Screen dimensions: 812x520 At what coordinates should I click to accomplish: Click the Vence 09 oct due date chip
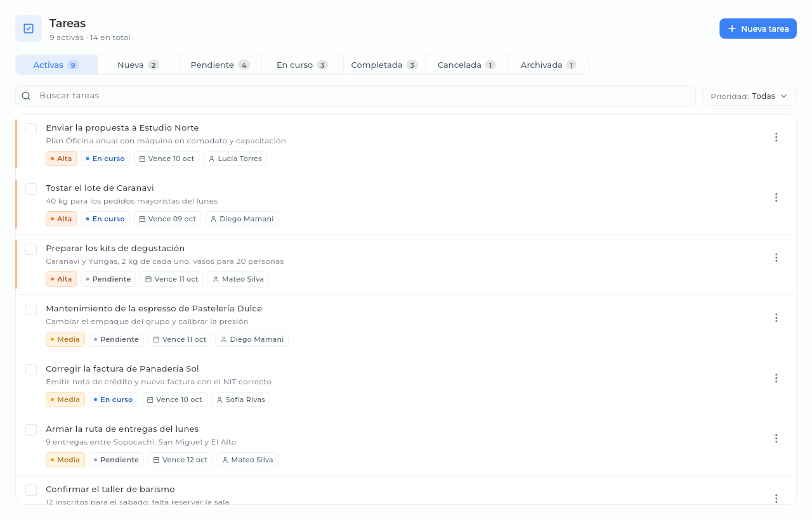(167, 219)
